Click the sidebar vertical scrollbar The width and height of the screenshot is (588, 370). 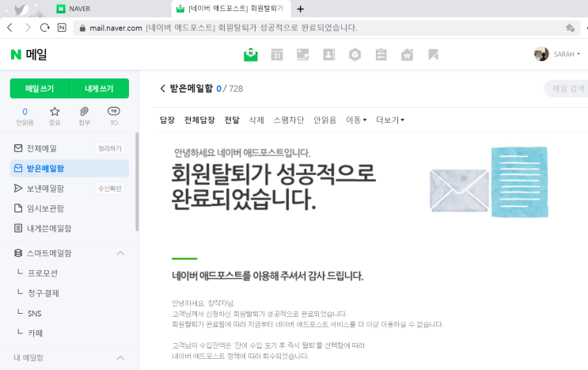137,182
